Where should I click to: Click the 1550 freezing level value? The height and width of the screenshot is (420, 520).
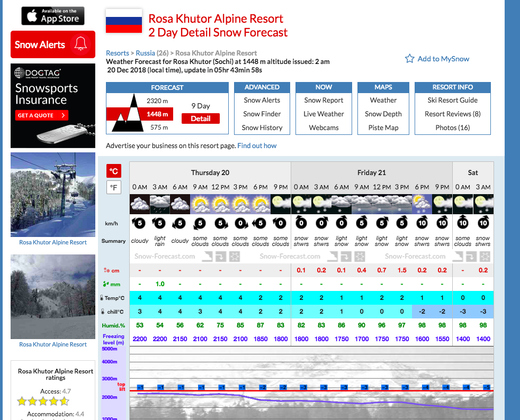pos(442,339)
